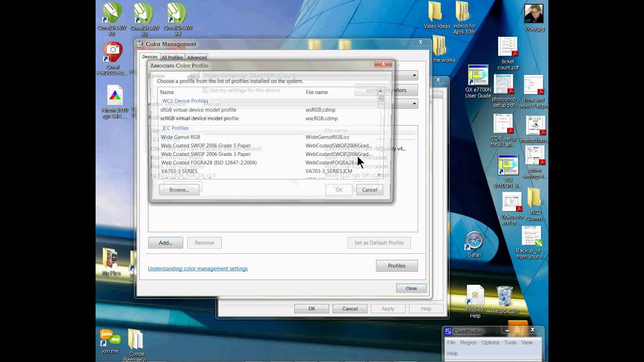Screen dimensions: 644x362
Task: Open CamStudio Help menu
Action: point(452,353)
